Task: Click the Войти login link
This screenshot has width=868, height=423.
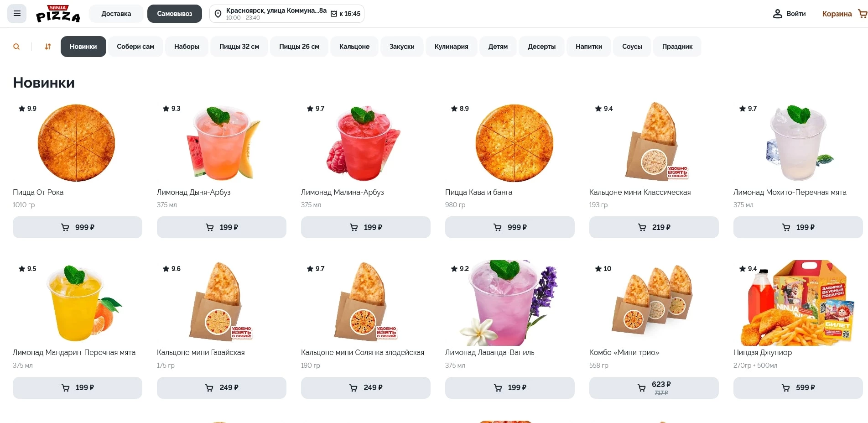Action: 796,14
